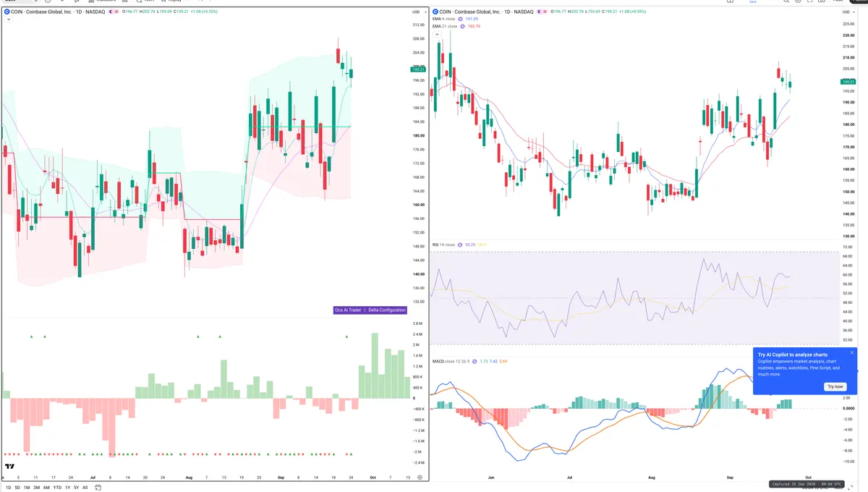The image size is (868, 492).
Task: Click the 'Delta Configuration' label
Action: click(387, 310)
